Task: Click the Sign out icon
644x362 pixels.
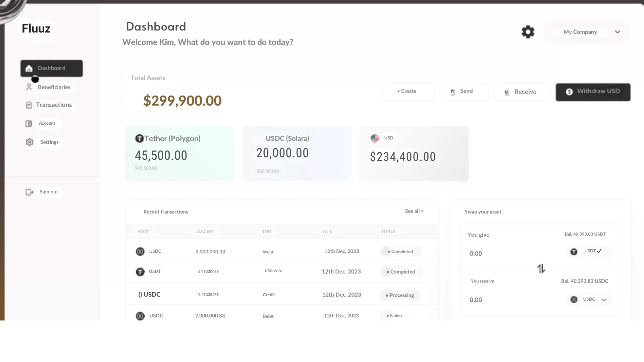Action: (29, 192)
